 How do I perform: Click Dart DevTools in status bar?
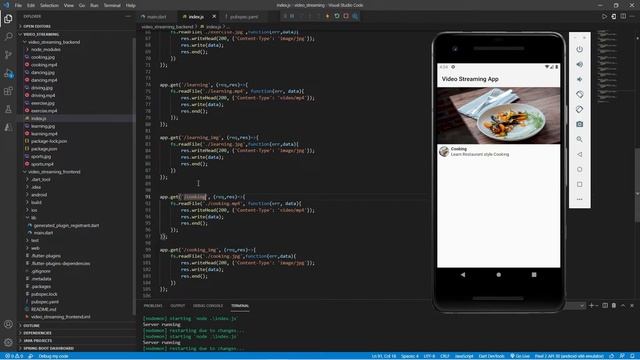(491, 356)
